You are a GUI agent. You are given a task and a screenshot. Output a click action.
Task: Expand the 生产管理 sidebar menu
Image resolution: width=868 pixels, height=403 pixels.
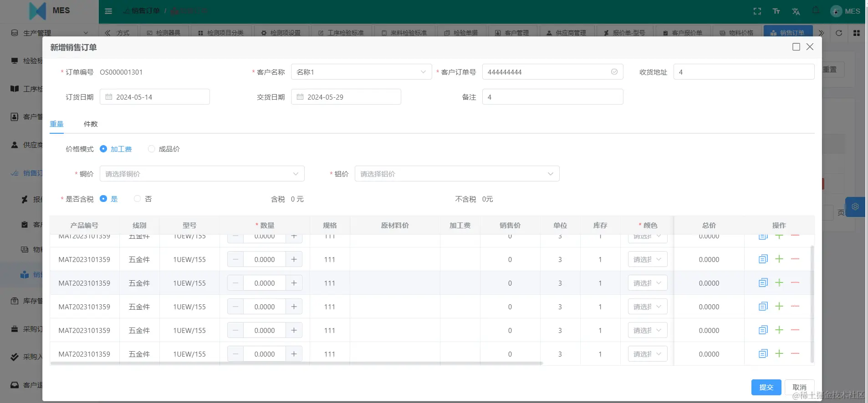pyautogui.click(x=49, y=33)
